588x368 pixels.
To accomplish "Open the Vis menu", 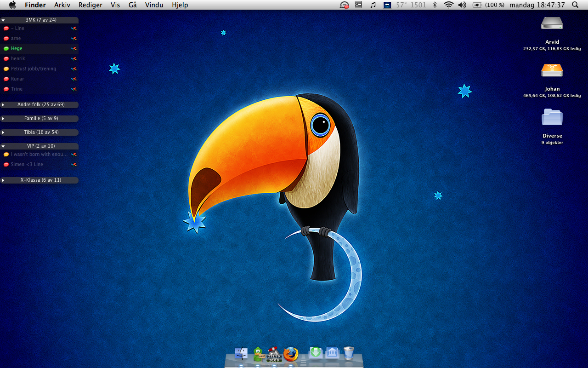I will click(x=115, y=5).
